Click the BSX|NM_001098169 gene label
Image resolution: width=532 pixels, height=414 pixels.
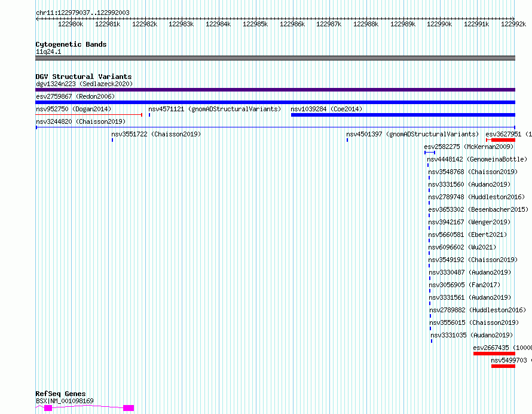coord(65,401)
